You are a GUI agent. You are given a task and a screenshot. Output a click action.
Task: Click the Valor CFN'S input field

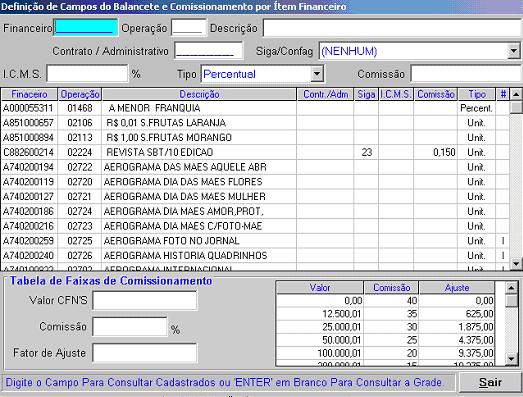(x=144, y=300)
